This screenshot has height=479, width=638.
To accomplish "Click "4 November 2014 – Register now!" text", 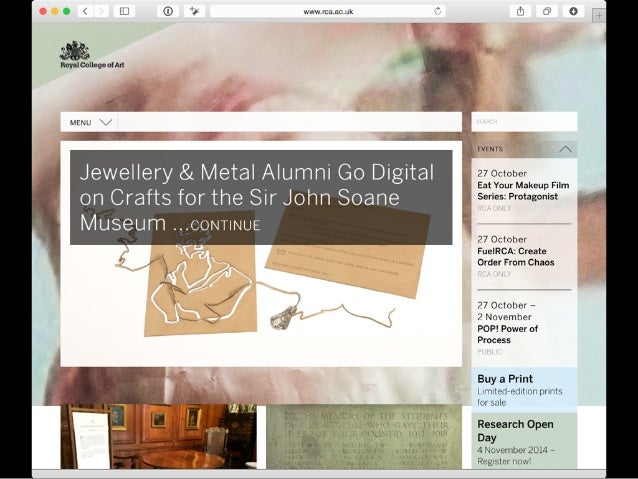I will pyautogui.click(x=516, y=455).
